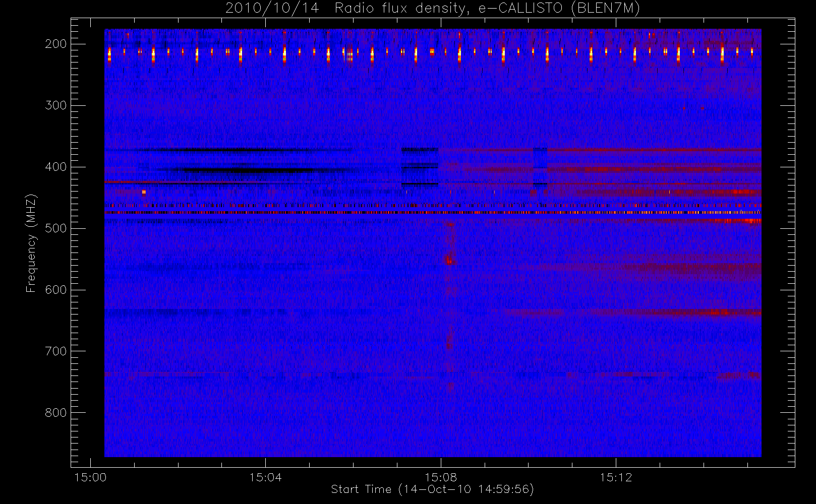816x504 pixels.
Task: Click the 15:08 time tick label
Action: point(441,477)
